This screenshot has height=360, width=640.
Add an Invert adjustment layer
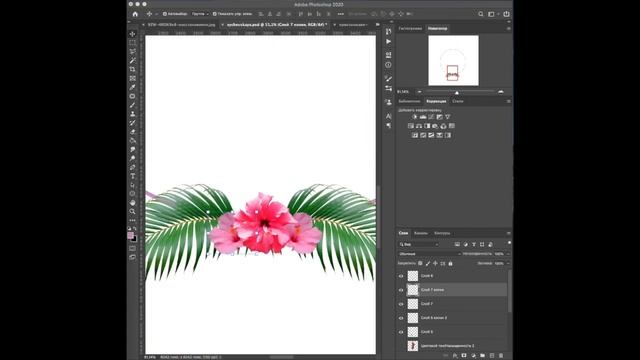point(415,135)
